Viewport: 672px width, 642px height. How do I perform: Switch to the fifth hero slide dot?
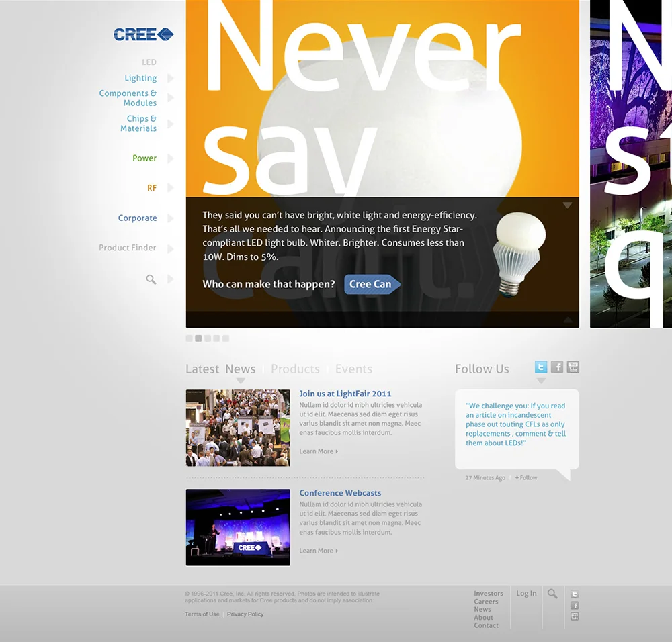[226, 338]
